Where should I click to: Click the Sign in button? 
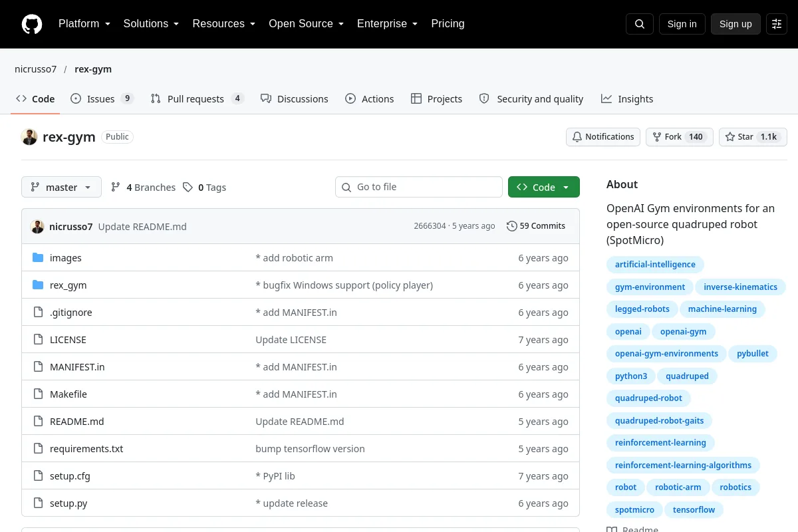pyautogui.click(x=682, y=24)
